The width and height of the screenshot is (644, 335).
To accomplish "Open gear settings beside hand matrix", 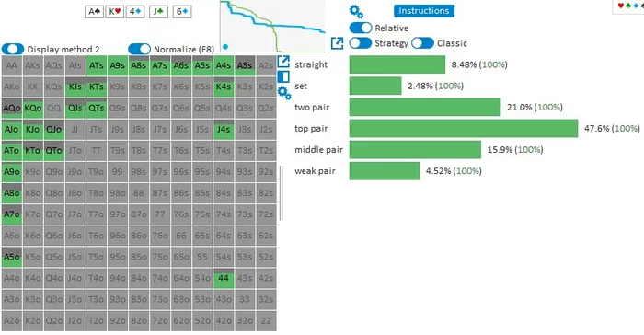I will point(284,92).
